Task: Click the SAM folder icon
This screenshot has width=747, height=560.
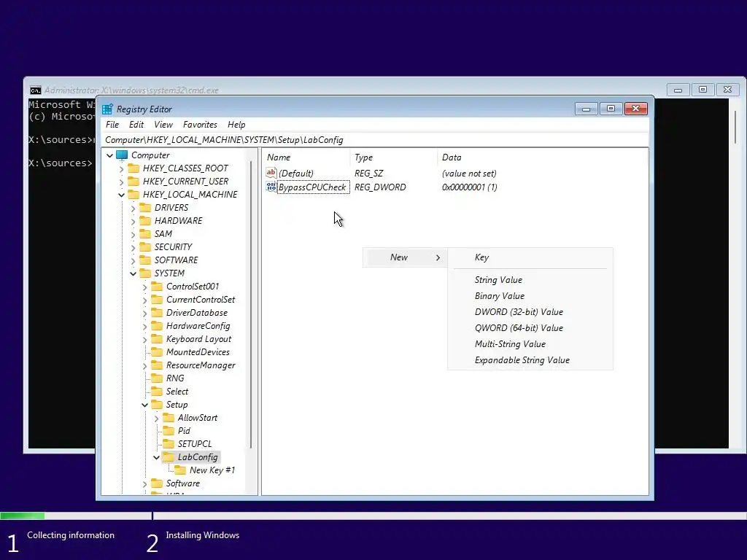Action: (145, 234)
